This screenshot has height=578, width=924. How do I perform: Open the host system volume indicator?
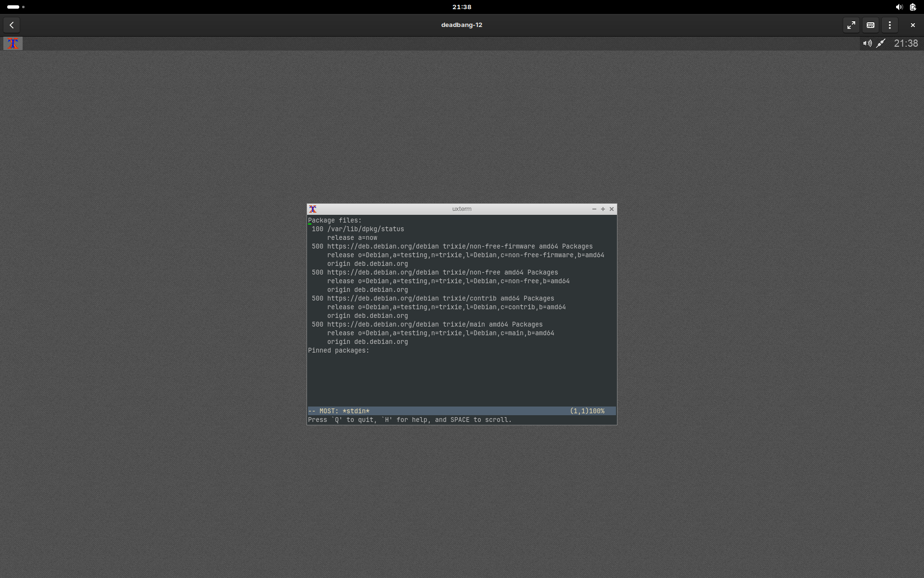point(899,7)
